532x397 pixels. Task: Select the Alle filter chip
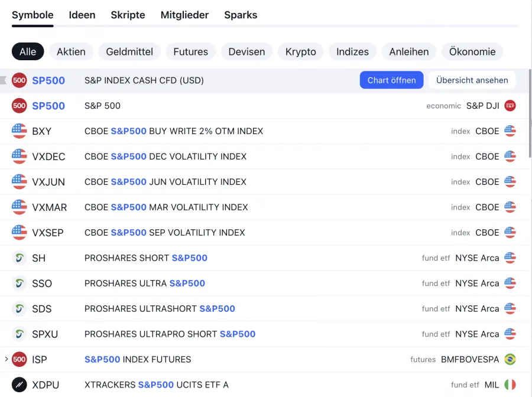coord(28,52)
